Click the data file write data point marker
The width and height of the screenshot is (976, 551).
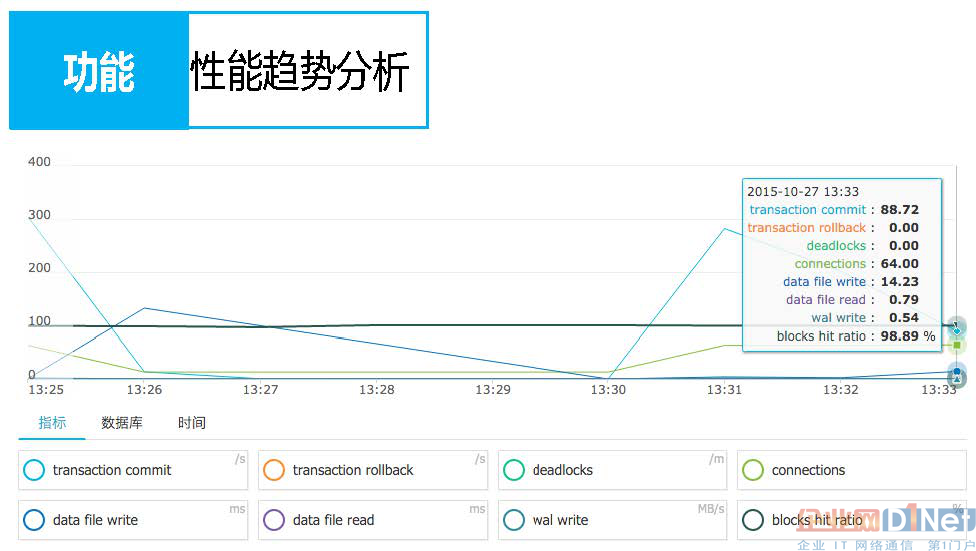[957, 372]
